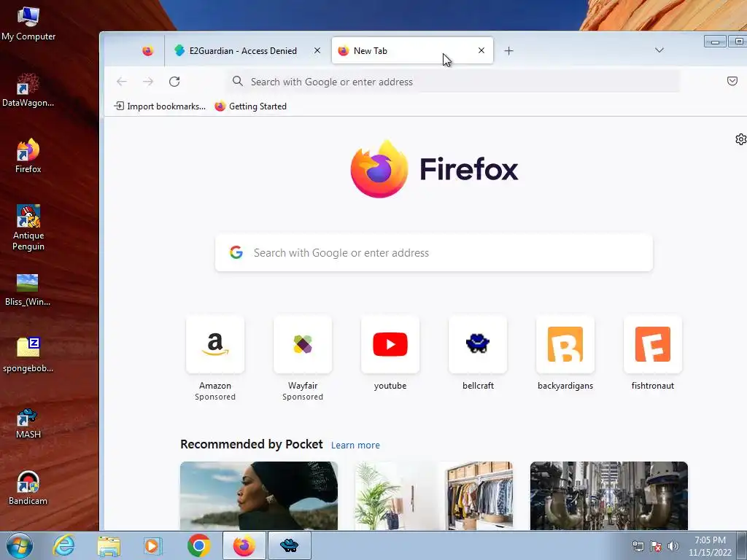Open a new tab with plus button
The width and height of the screenshot is (747, 560).
pos(508,50)
